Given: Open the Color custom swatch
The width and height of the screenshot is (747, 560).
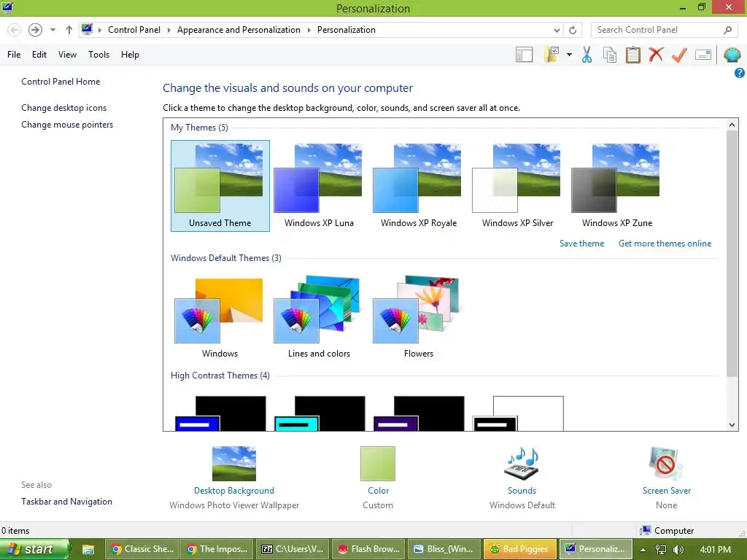Looking at the screenshot, I should click(x=378, y=463).
